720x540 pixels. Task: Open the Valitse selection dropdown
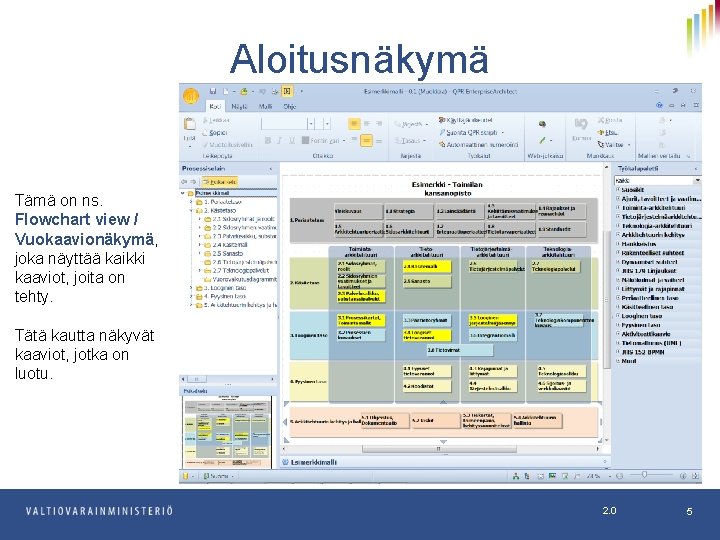click(x=614, y=145)
